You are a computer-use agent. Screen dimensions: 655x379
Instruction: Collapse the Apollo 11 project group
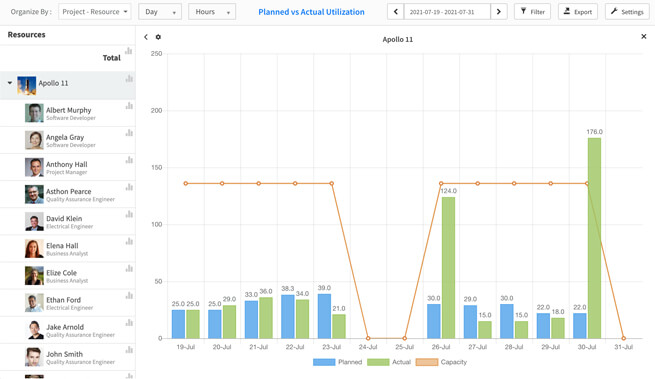[10, 83]
